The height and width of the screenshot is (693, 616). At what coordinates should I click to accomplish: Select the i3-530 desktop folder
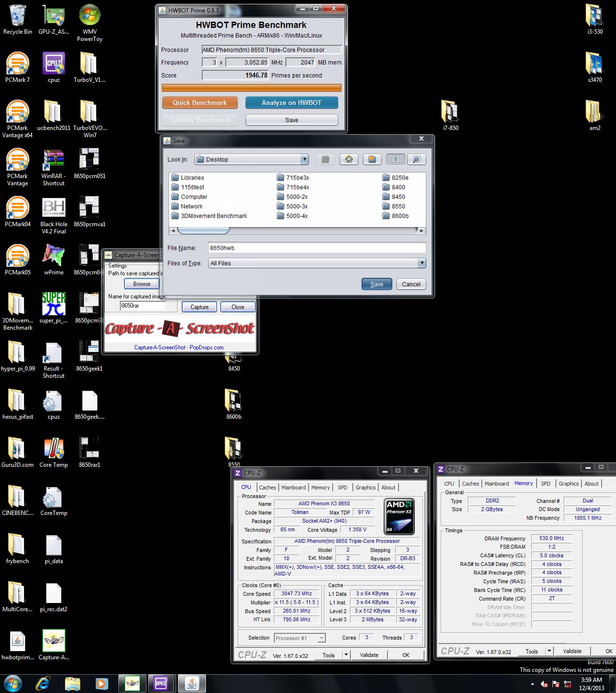click(x=595, y=20)
